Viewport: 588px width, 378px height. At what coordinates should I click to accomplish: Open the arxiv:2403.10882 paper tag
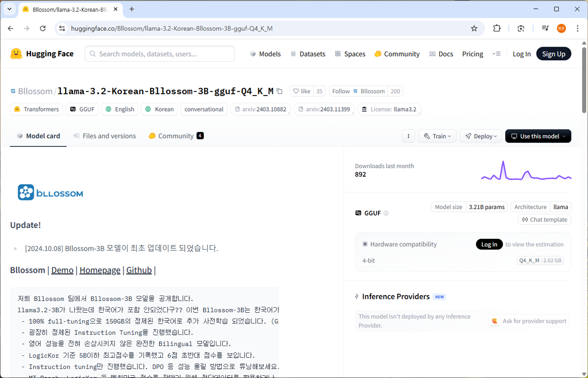(261, 109)
